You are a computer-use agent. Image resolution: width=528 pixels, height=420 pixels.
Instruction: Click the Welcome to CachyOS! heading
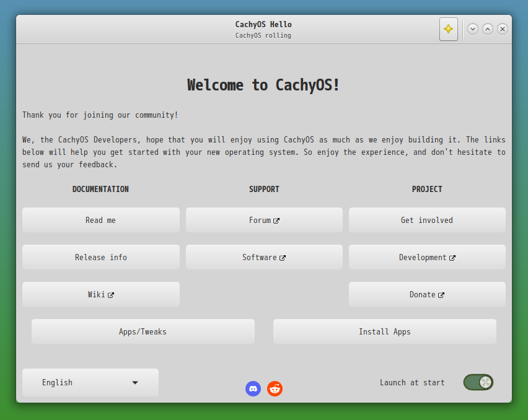pos(263,85)
